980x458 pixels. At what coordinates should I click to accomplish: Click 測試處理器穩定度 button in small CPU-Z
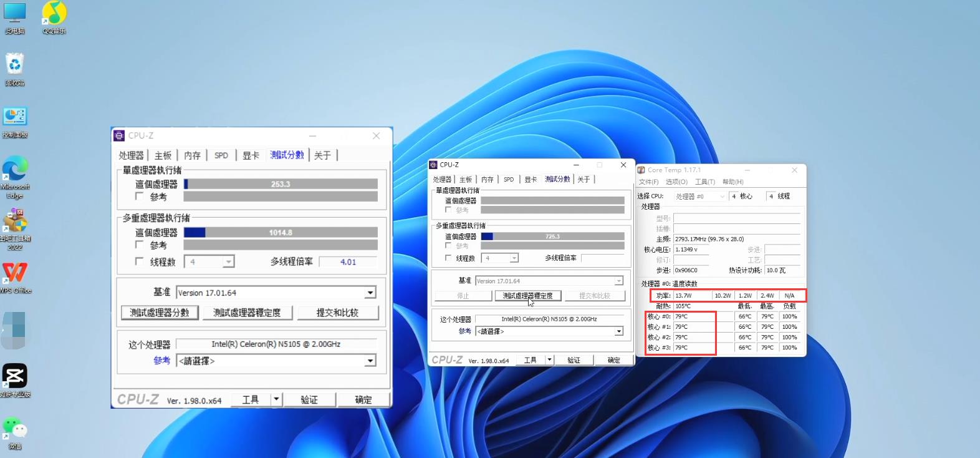(527, 296)
